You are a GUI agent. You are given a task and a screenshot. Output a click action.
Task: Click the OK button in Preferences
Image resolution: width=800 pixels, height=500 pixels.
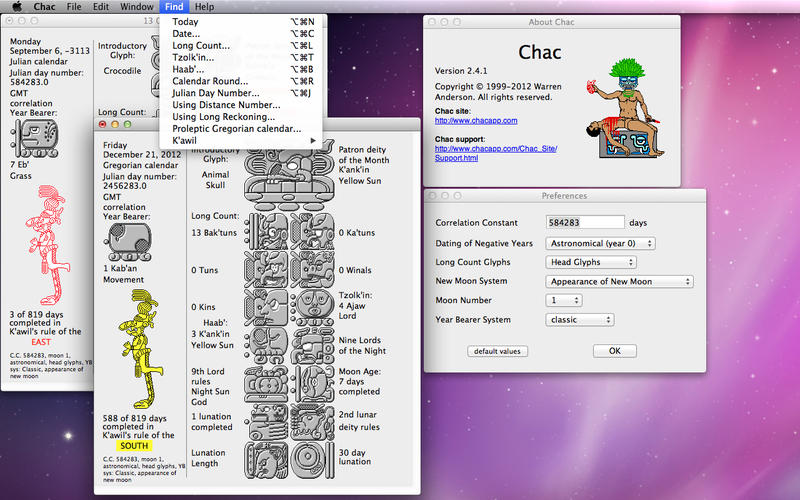click(x=614, y=351)
